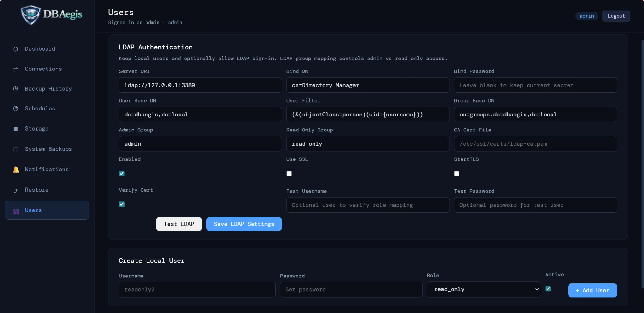Focus the CA Cert File field
This screenshot has width=644, height=313.
point(536,144)
